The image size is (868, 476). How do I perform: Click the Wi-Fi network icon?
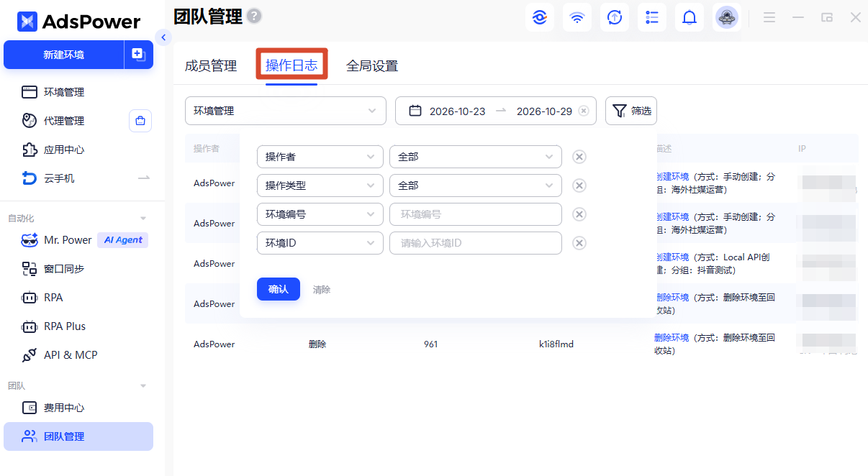point(577,17)
